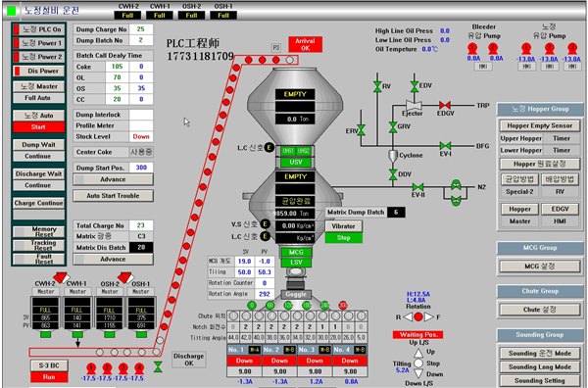Click the red Arrival OK indicator
Screen dimensions: 588x388
click(x=305, y=45)
